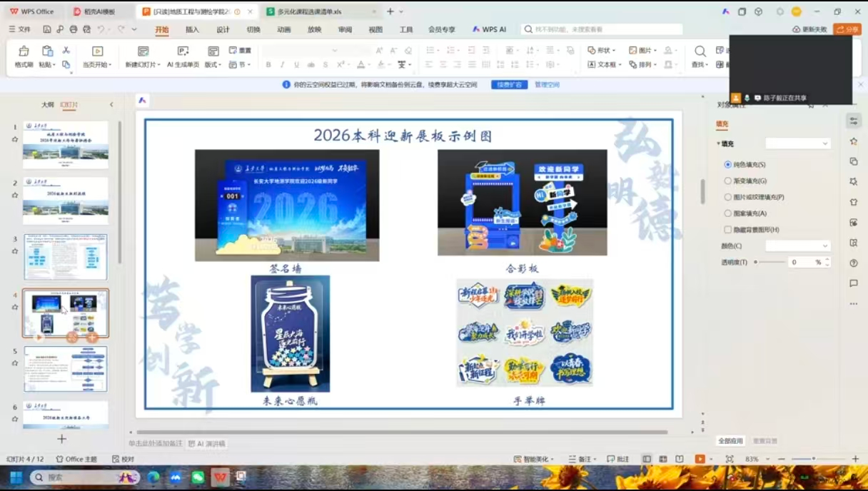Click the comment bubble icon in right sidebar
Image resolution: width=868 pixels, height=491 pixels.
(x=854, y=283)
